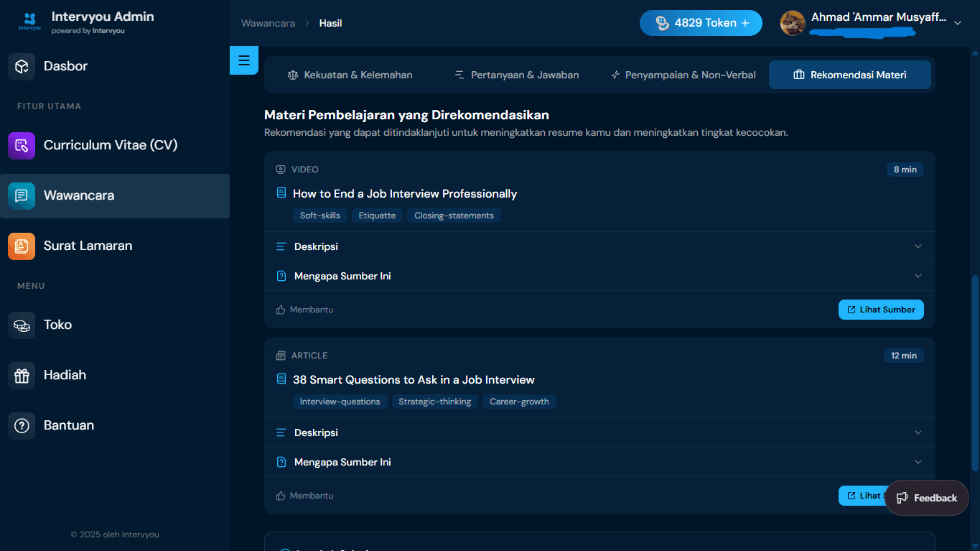Expand Deskripsi chevron on the article card
Screen dimensions: 980x551
click(x=918, y=432)
